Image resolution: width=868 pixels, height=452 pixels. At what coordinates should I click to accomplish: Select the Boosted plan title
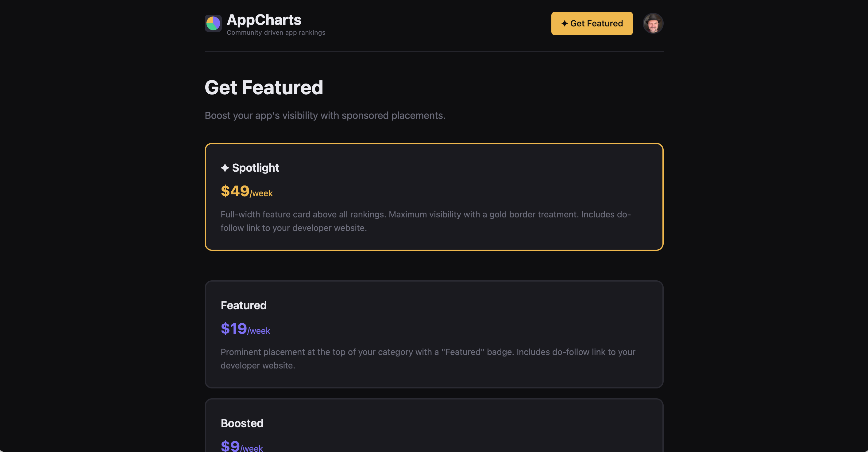pos(241,423)
